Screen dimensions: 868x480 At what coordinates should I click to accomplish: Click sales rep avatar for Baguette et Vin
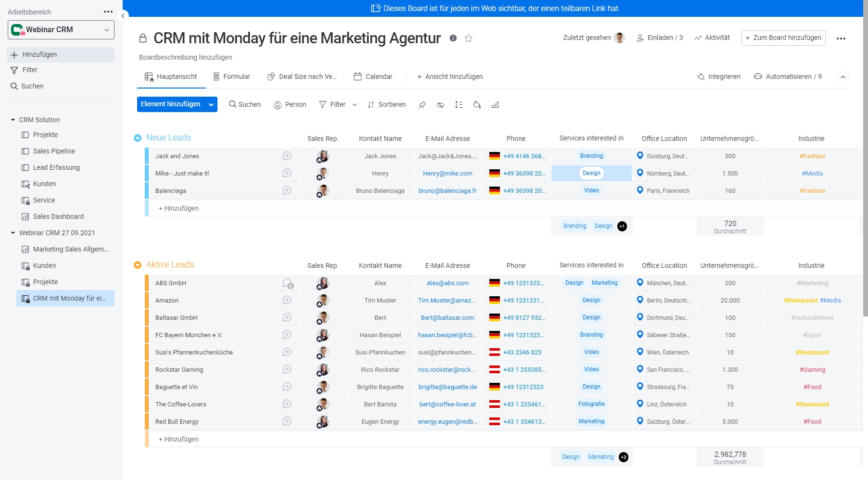[323, 387]
